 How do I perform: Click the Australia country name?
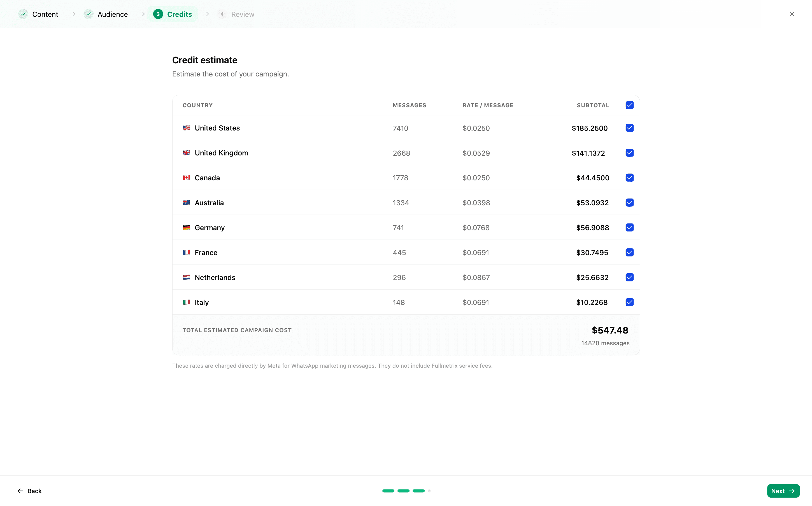pos(209,203)
